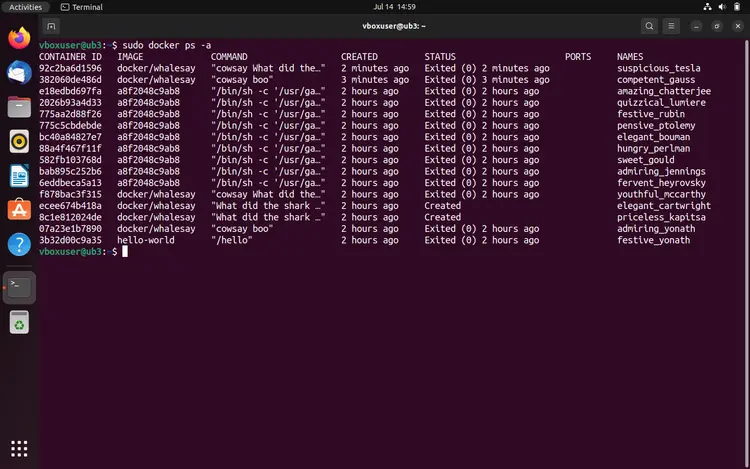Select container ID 775aa2d88f26
Screen dimensions: 750x469
(x=70, y=114)
